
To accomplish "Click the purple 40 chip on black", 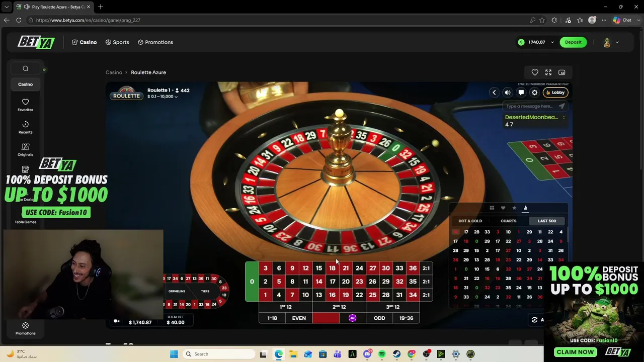I will point(352,318).
